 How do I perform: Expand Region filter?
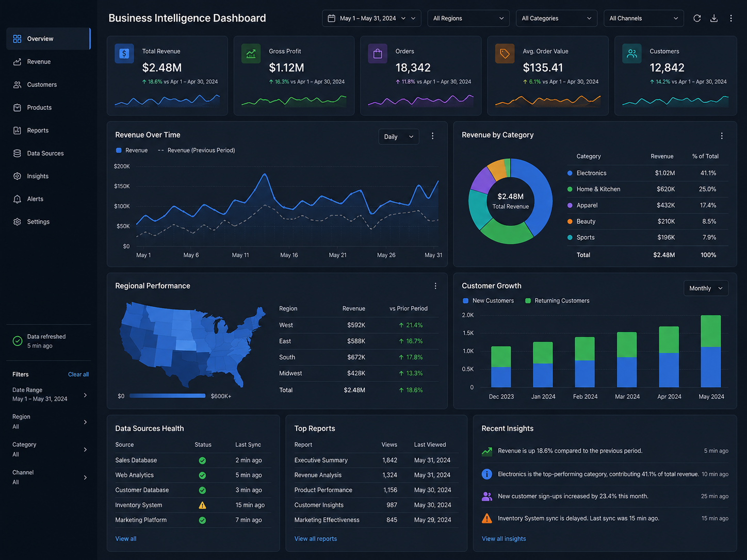tap(50, 422)
